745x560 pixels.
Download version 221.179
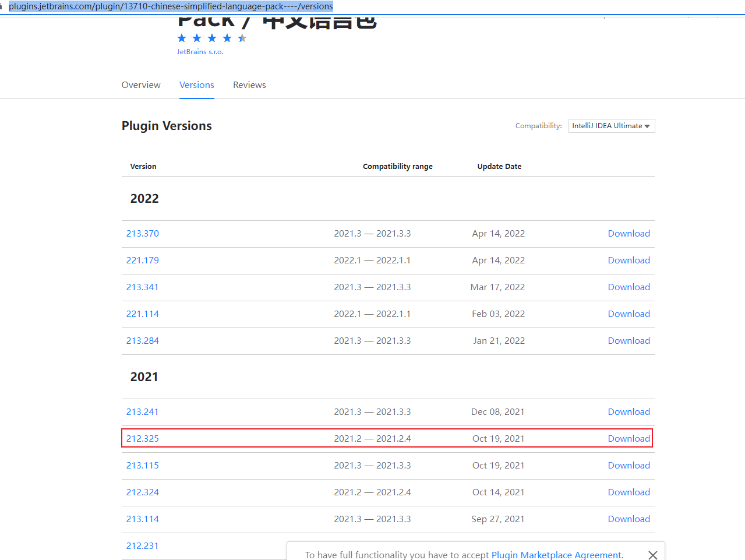(629, 260)
